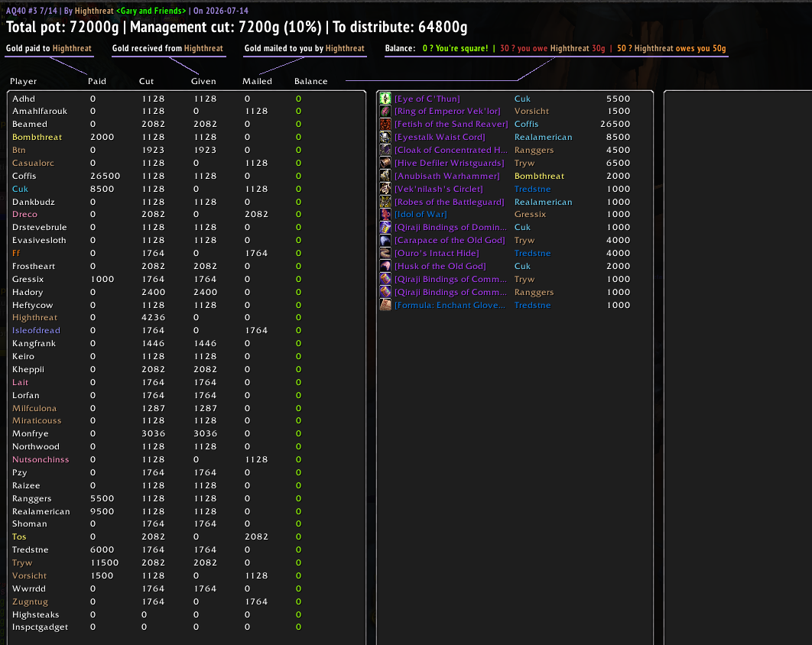Select player Cuk in the player list
The width and height of the screenshot is (812, 645).
[x=20, y=189]
